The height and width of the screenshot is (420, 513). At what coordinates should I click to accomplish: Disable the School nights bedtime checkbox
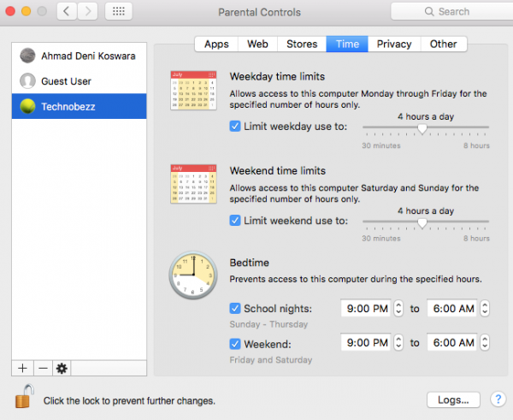click(235, 308)
